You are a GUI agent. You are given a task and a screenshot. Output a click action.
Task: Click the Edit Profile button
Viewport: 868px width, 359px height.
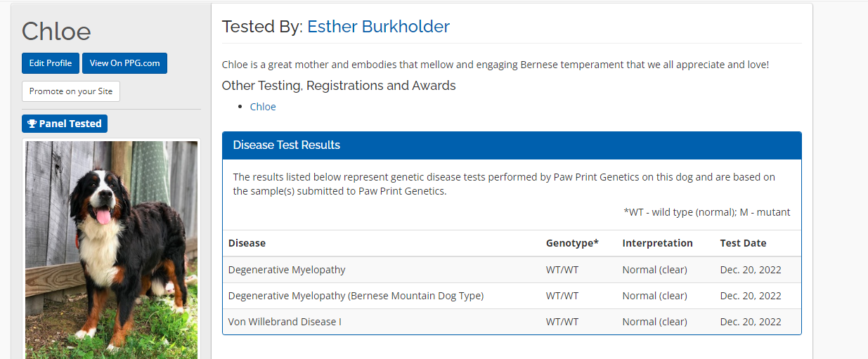[51, 63]
